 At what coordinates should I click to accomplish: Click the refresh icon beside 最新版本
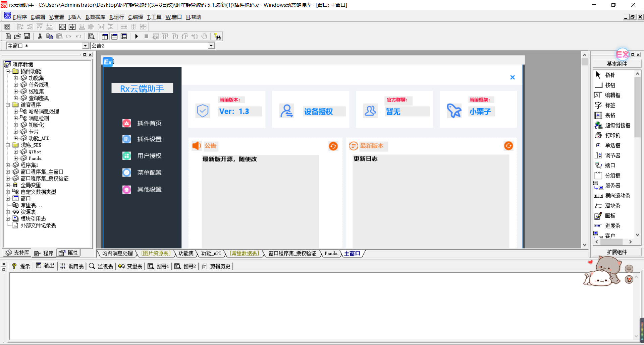pyautogui.click(x=508, y=146)
